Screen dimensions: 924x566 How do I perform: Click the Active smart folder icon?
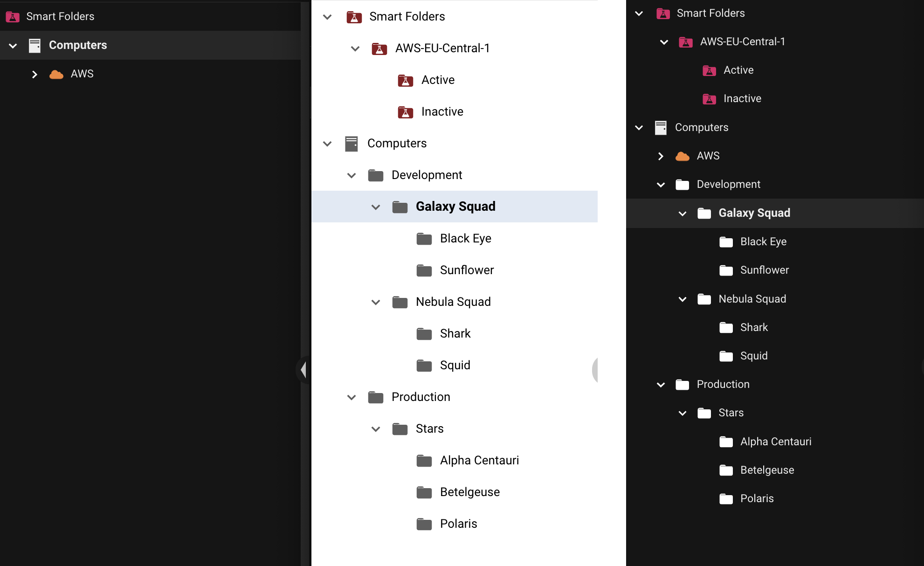(405, 80)
